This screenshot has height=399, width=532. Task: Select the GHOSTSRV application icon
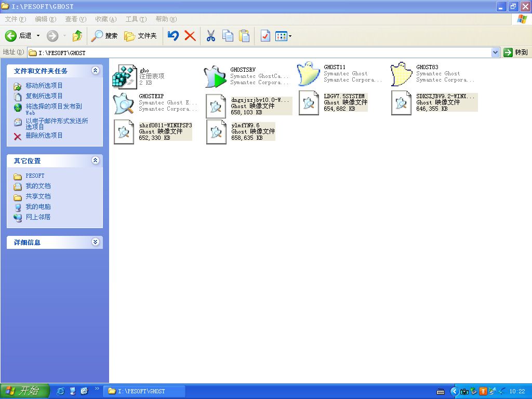215,77
